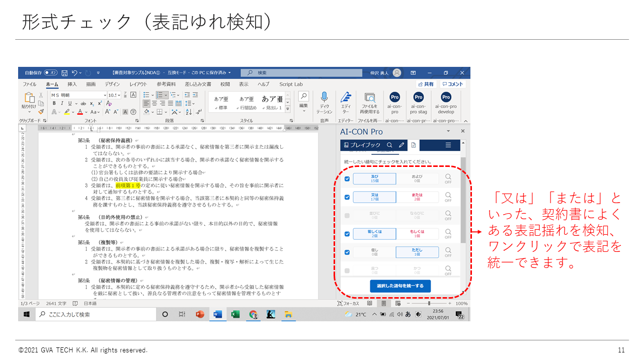Switch to the 参考資料 ribbon tab

click(166, 84)
